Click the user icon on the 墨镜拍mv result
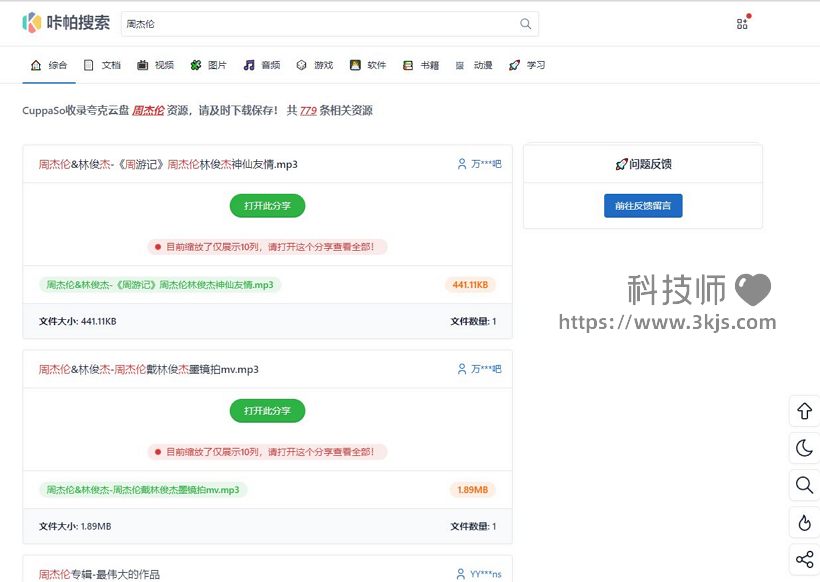Screen dimensions: 820x582 tap(462, 369)
